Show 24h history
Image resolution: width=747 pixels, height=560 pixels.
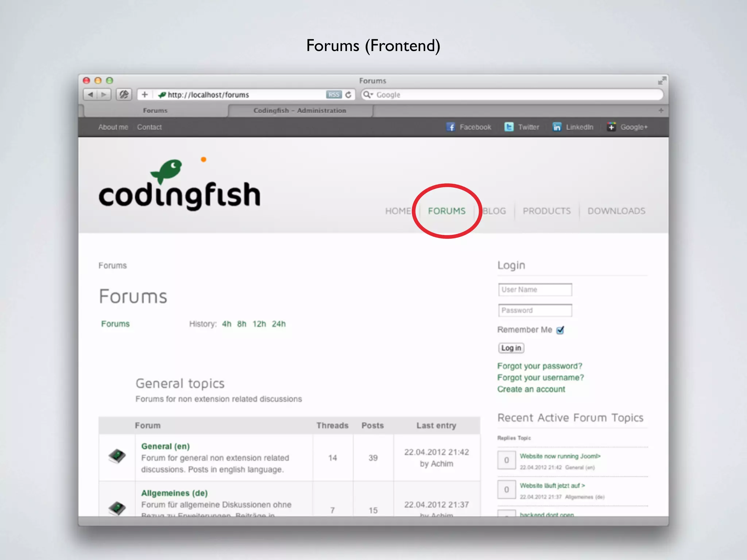tap(279, 324)
